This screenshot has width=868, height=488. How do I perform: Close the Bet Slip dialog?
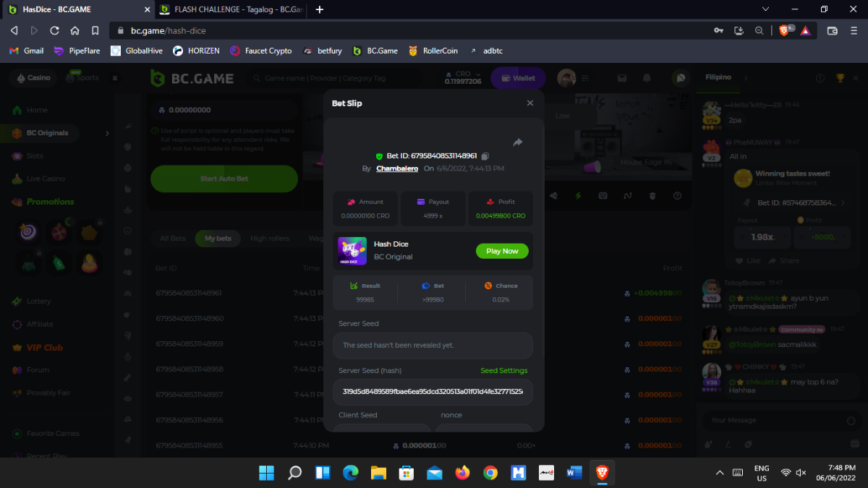(529, 103)
